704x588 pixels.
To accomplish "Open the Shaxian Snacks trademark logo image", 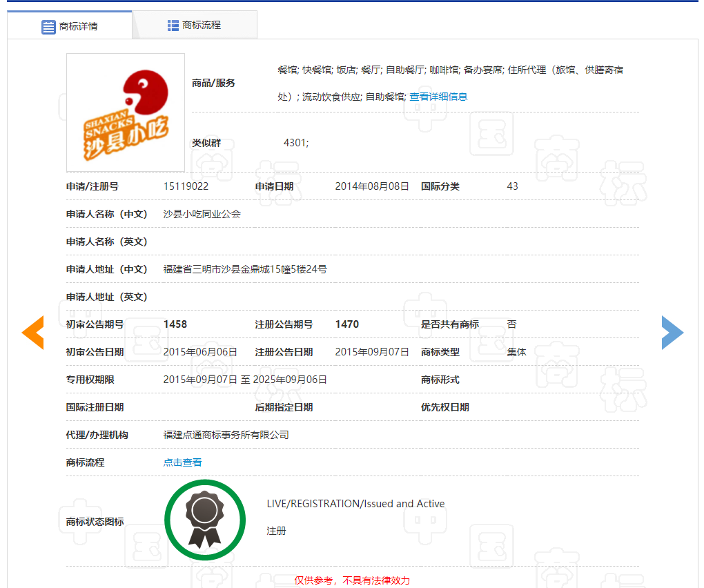I will (x=126, y=112).
